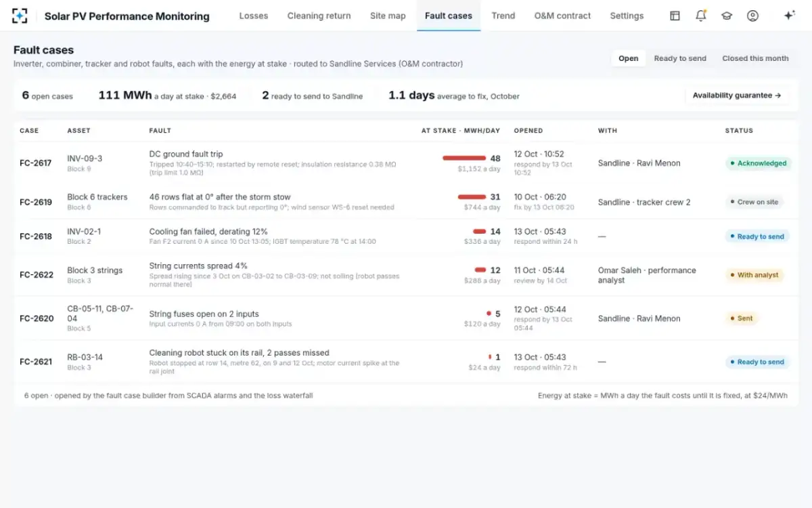
Task: Open the layout panel icon
Action: [675, 16]
